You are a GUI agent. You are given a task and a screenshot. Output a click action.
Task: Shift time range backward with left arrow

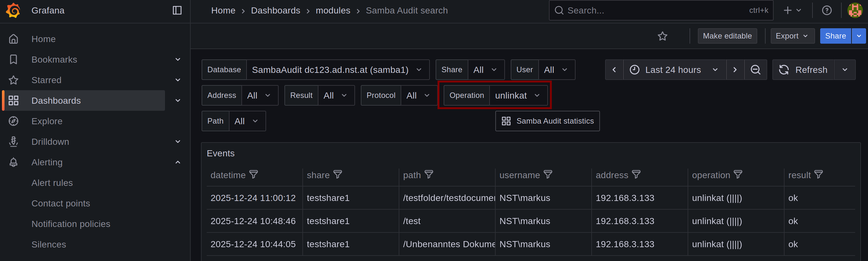[x=614, y=70]
